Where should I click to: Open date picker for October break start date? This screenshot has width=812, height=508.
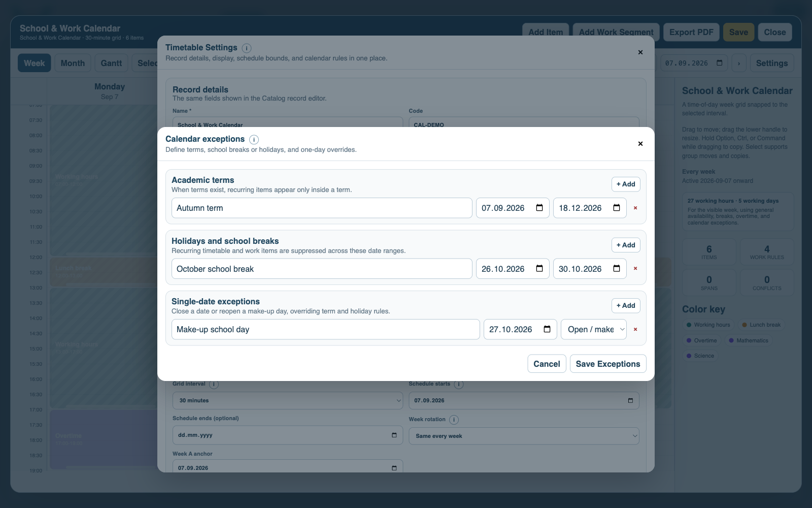coord(539,269)
